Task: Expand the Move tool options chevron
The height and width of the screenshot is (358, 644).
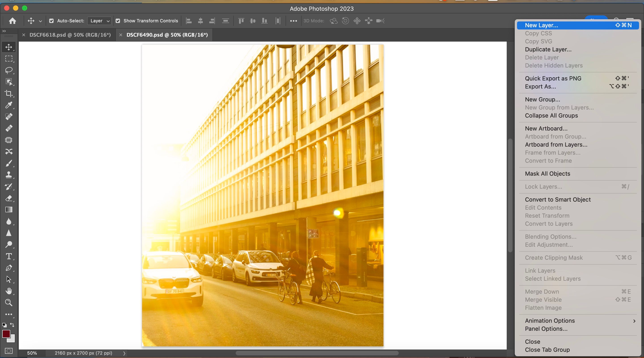Action: (40, 21)
